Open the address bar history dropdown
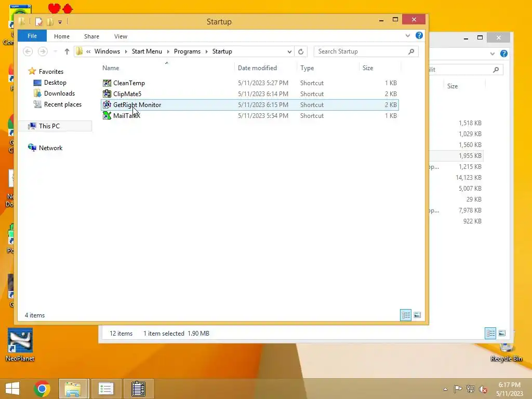 click(x=289, y=51)
